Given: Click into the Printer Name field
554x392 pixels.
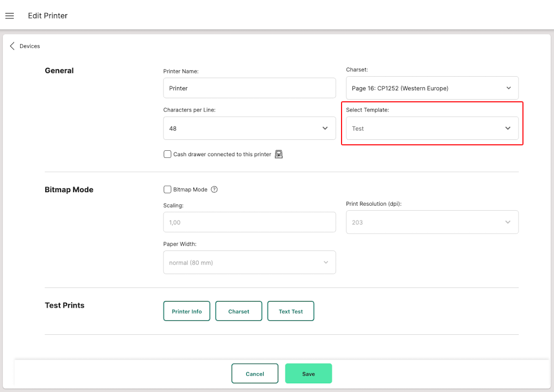Looking at the screenshot, I should point(249,88).
